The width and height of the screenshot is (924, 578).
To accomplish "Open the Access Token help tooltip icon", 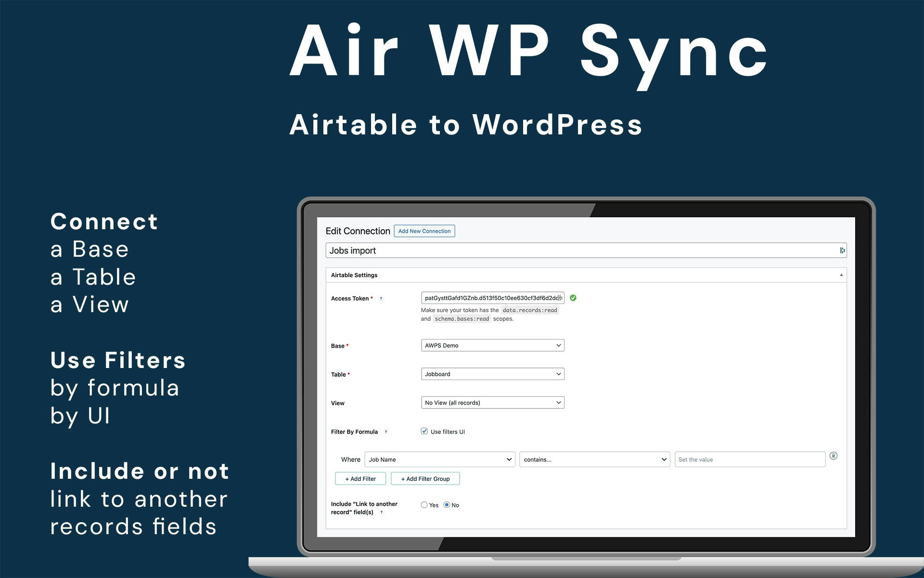I will (x=381, y=299).
